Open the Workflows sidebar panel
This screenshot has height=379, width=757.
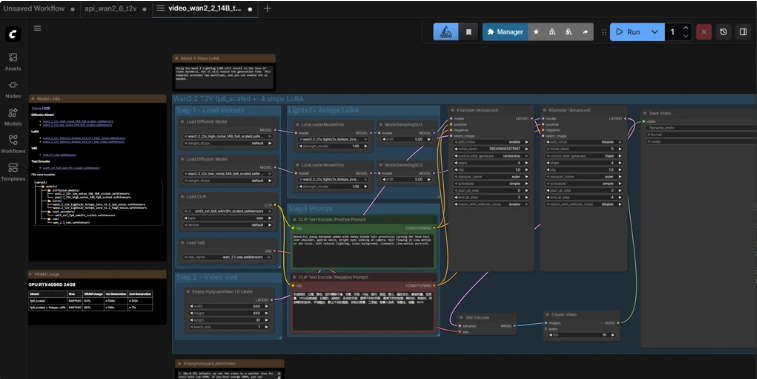(x=13, y=144)
